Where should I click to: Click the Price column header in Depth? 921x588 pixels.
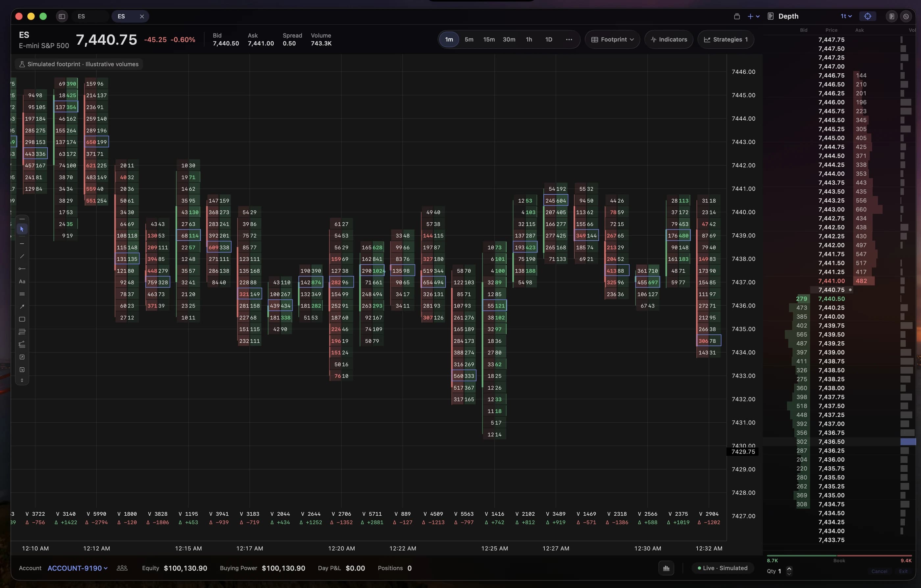click(831, 30)
